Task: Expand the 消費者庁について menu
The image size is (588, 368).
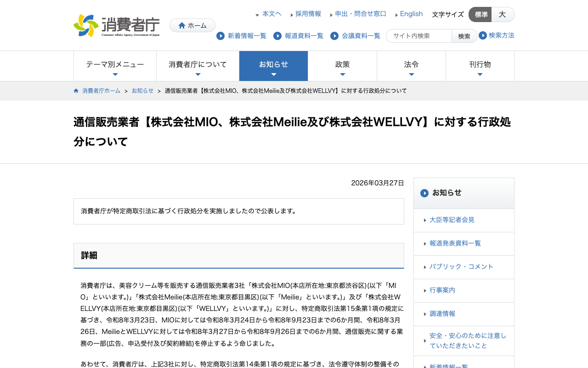Action: (x=198, y=66)
